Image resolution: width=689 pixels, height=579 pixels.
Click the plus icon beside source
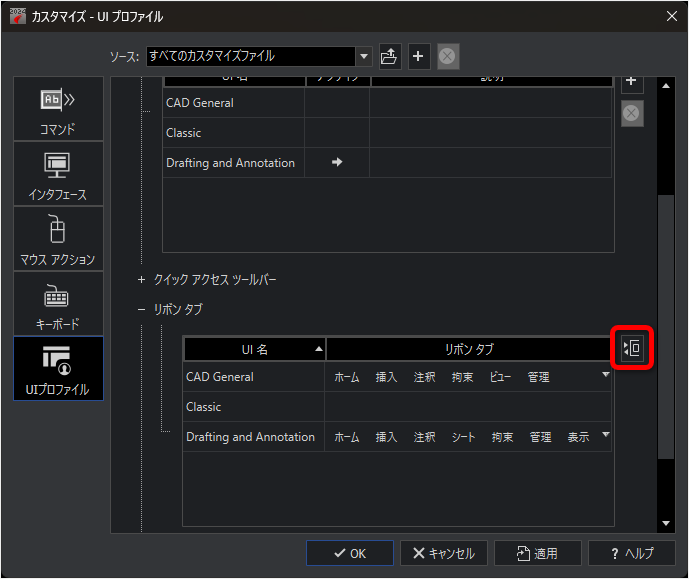click(418, 56)
